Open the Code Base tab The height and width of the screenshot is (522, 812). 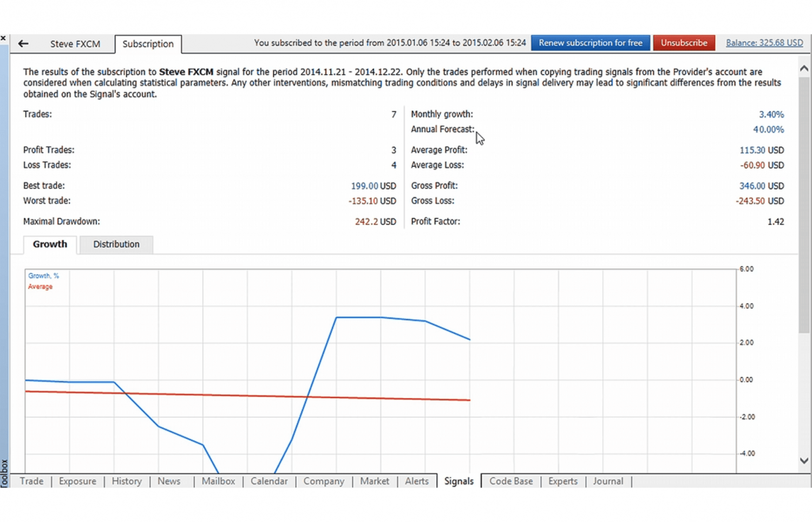click(x=510, y=481)
